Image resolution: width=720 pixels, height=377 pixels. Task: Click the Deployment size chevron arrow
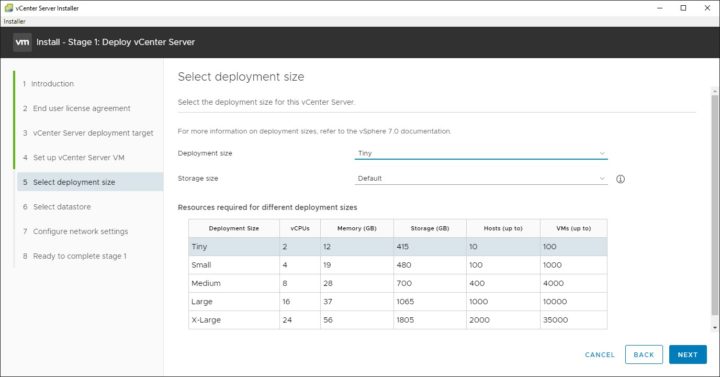point(602,153)
